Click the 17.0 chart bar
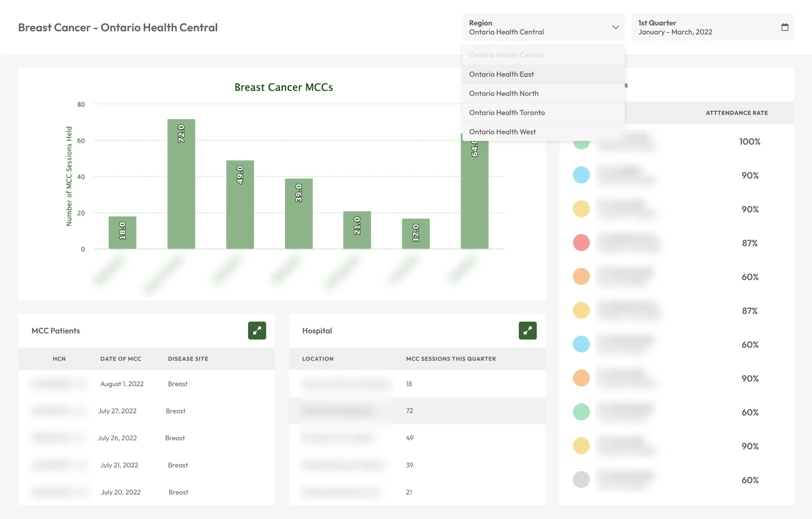The height and width of the screenshot is (519, 812). [x=416, y=234]
